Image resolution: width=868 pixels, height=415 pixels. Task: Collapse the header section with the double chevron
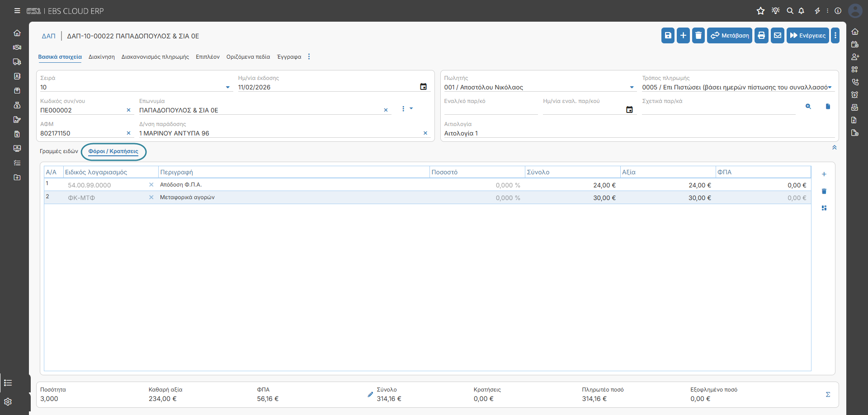(x=835, y=148)
